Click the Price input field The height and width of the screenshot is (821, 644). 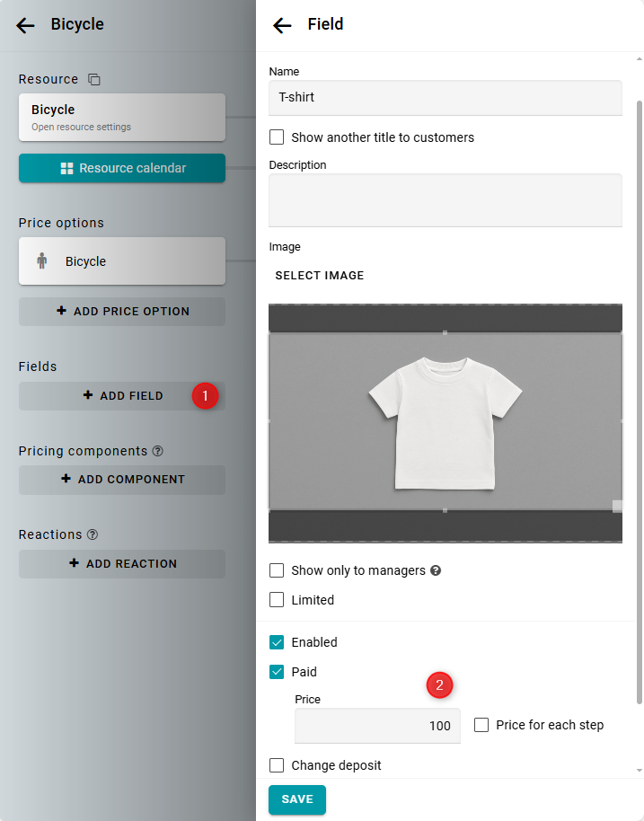377,726
